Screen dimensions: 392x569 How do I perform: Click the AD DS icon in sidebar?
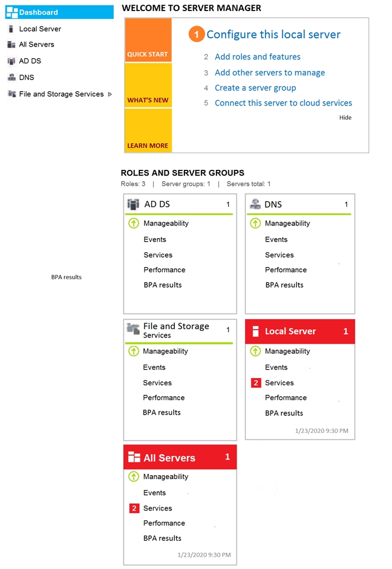tap(12, 61)
